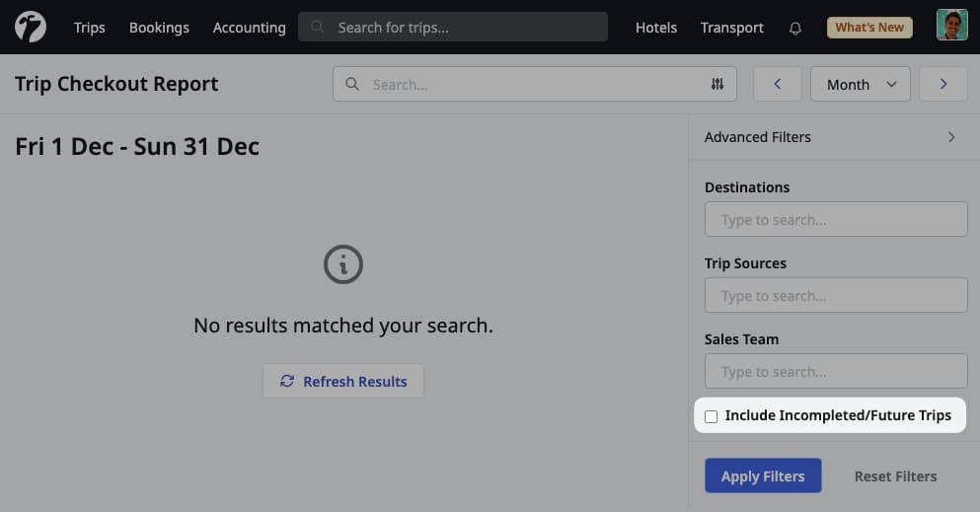Go to previous month with left arrow

tap(778, 85)
